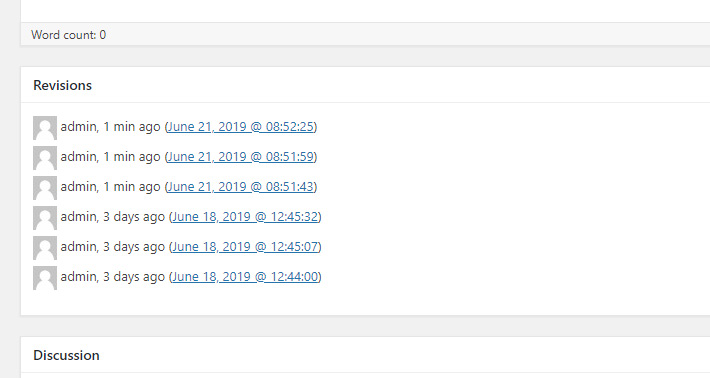710x378 pixels.
Task: Click "admin, 3 days ago" text for 12:44:00 revision
Action: click(x=113, y=277)
